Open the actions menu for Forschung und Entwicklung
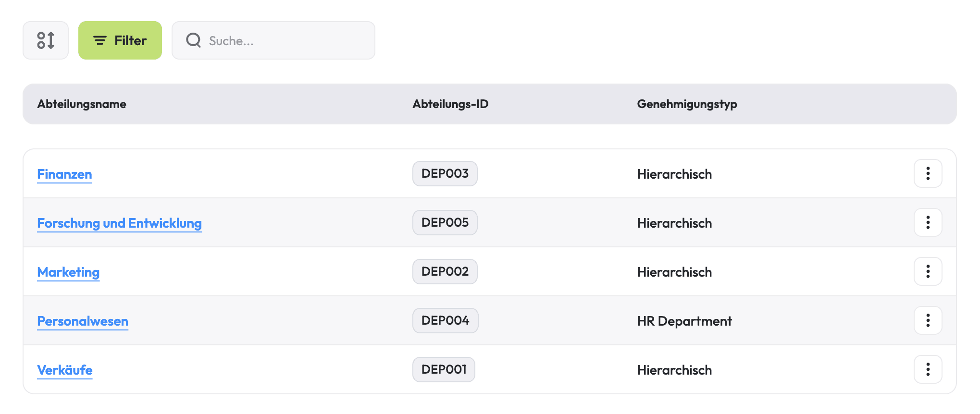The image size is (980, 414). 928,222
